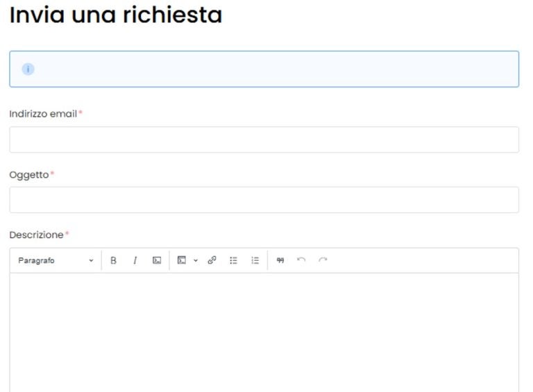Click the Indirizzo email field label
Viewport: 533px width, 392px height.
tap(43, 114)
